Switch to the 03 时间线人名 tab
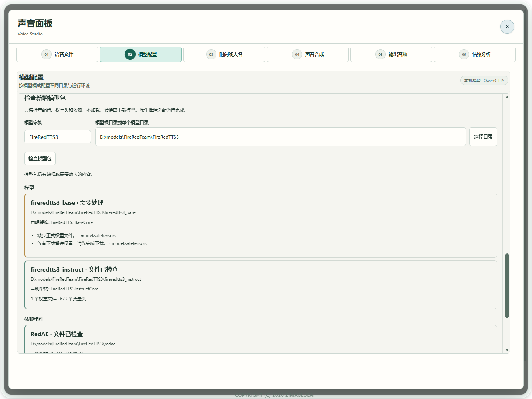 224,54
